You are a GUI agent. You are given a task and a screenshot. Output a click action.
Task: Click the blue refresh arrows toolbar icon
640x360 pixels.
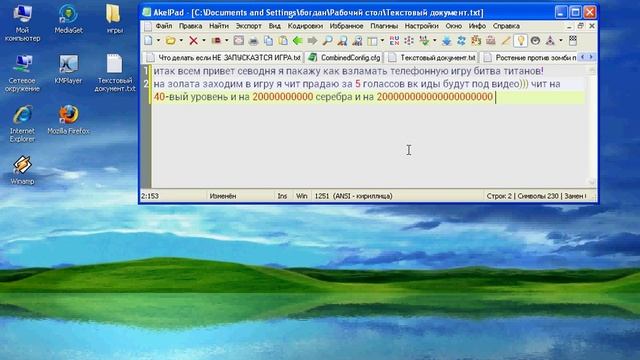pyautogui.click(x=461, y=40)
